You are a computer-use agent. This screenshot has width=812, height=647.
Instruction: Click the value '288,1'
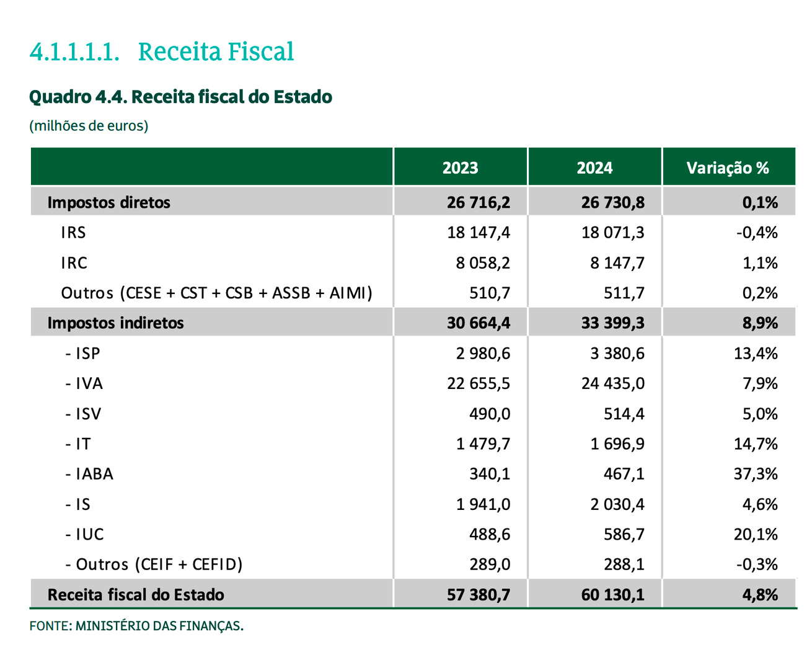click(x=624, y=564)
